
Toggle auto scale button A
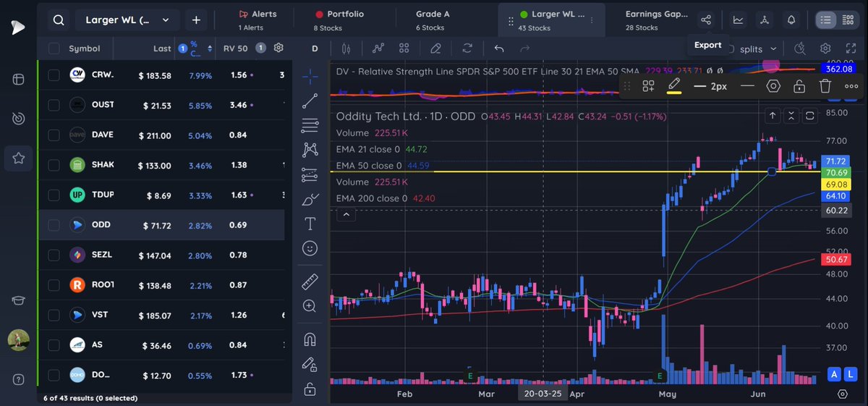tap(835, 374)
